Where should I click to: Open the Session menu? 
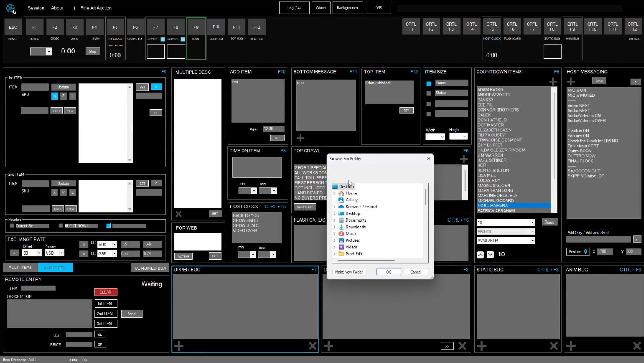click(36, 8)
